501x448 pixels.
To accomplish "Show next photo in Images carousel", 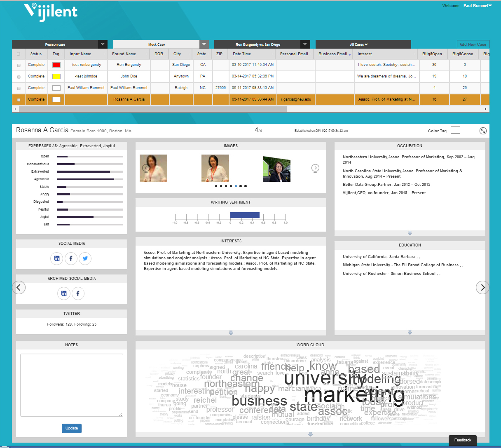I will pyautogui.click(x=315, y=168).
